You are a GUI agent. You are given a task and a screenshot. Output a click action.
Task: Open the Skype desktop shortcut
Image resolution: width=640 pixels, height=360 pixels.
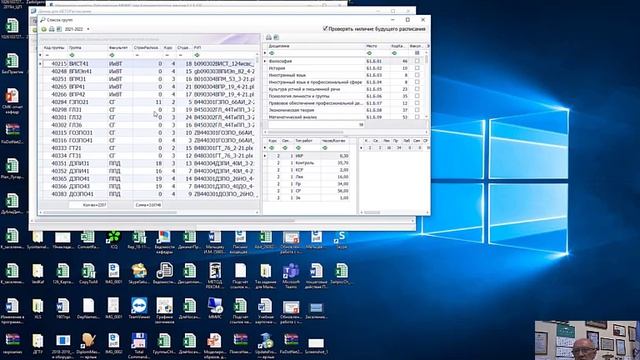click(x=341, y=239)
